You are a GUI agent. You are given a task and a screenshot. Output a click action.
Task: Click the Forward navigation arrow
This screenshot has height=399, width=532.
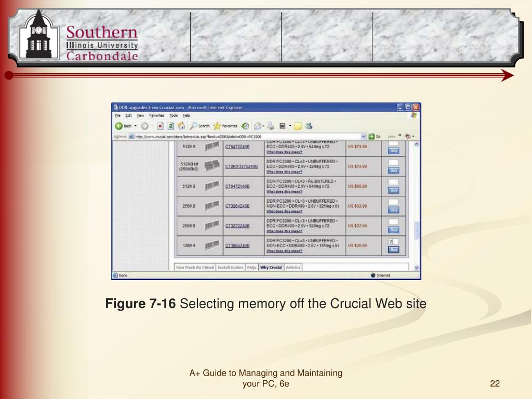[x=144, y=126]
